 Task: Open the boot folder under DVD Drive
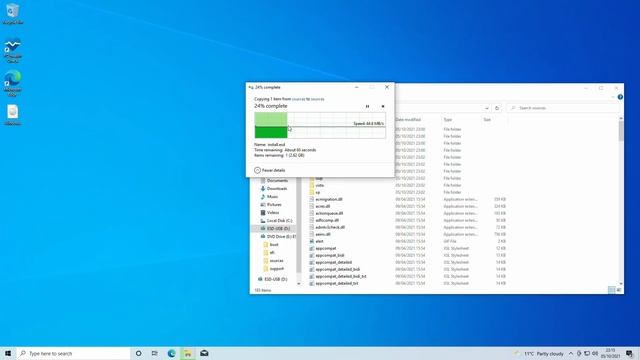[x=274, y=244]
